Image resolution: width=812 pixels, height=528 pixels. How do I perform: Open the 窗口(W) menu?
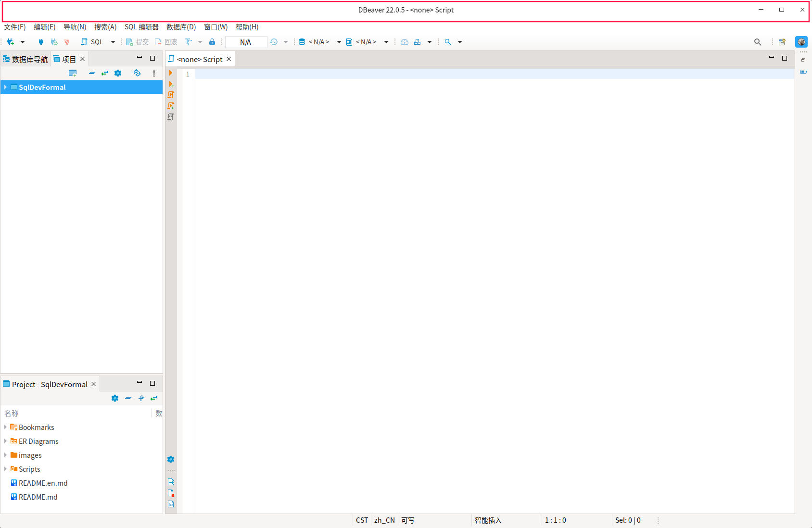(x=216, y=27)
